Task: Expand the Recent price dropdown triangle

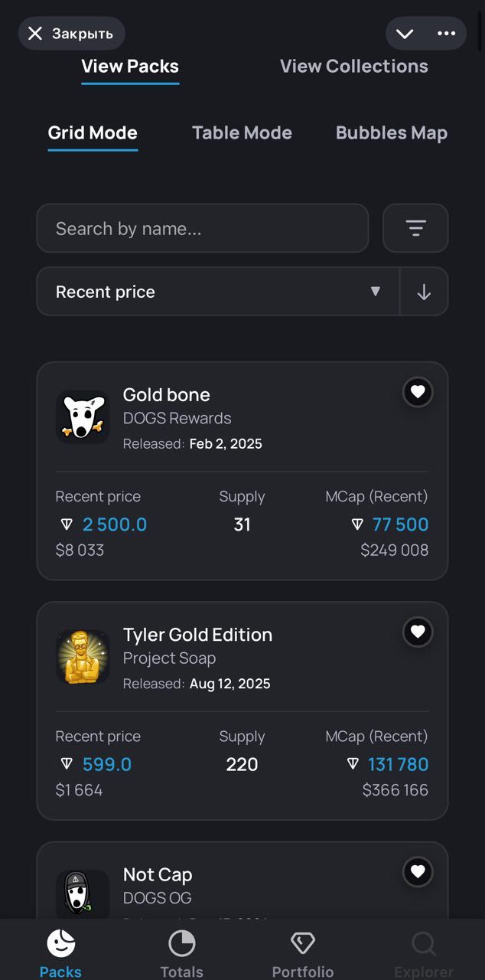Action: pos(376,291)
